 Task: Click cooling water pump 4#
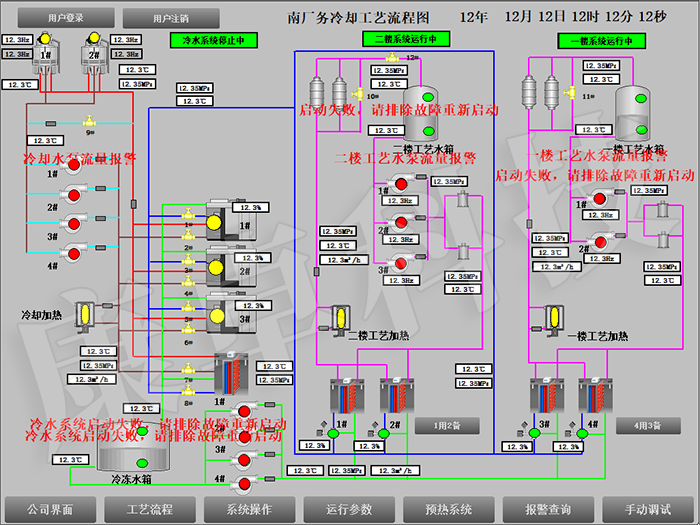coord(73,254)
